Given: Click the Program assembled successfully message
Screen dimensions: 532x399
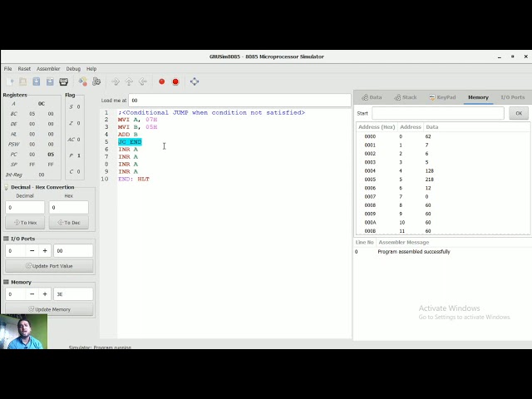Looking at the screenshot, I should [x=414, y=252].
